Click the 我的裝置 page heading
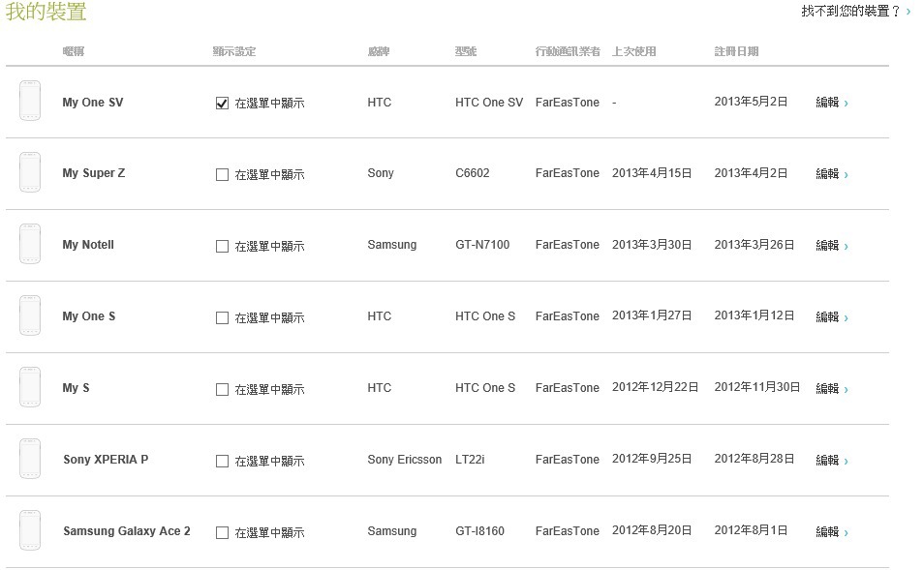The image size is (924, 570). click(46, 12)
